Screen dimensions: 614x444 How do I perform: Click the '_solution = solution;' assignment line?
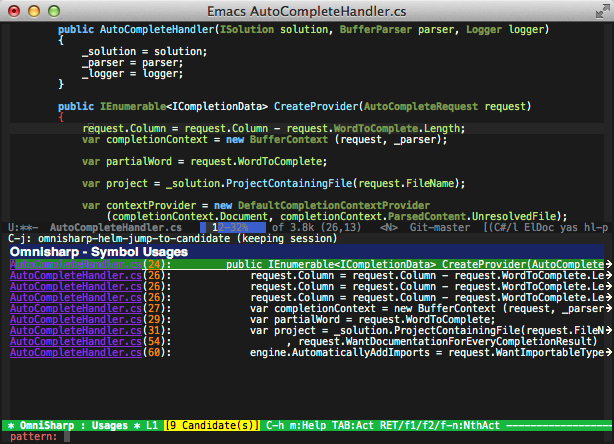tap(144, 52)
